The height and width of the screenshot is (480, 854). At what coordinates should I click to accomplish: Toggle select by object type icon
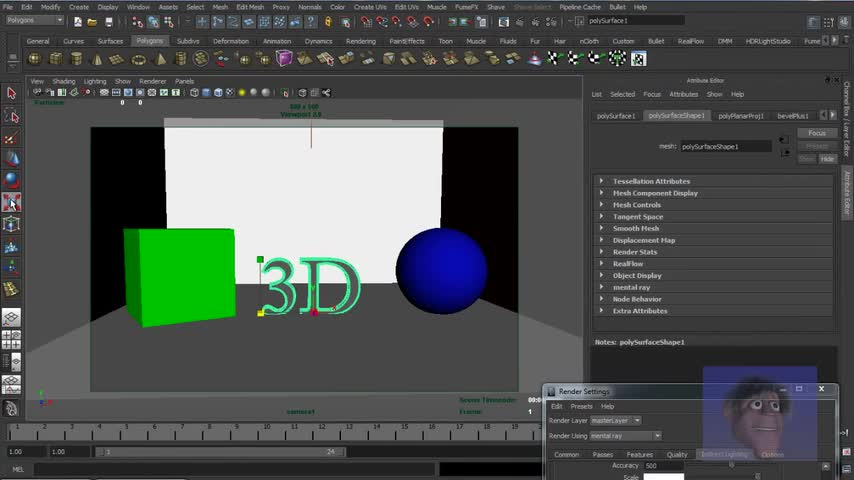pos(153,22)
